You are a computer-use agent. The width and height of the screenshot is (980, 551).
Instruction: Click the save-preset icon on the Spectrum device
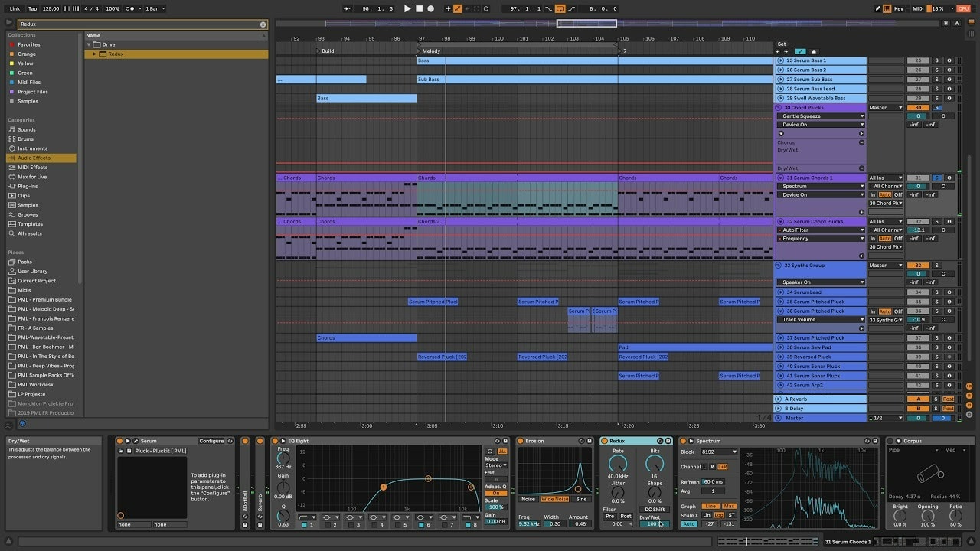click(x=875, y=441)
